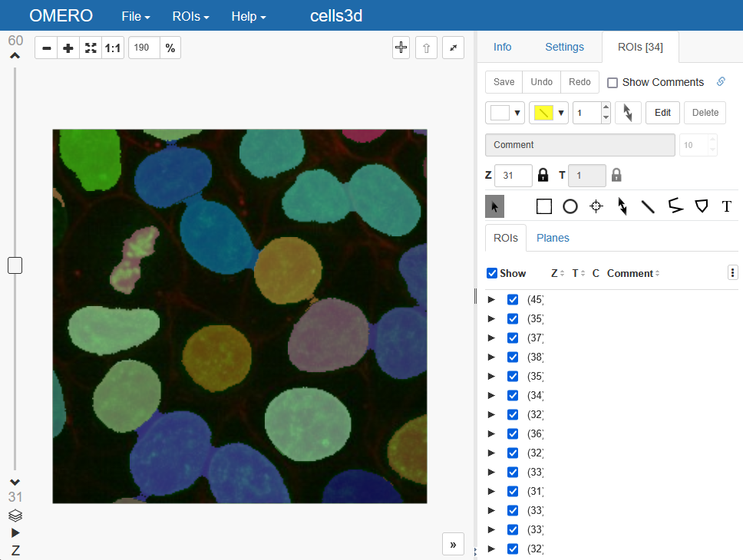Uncheck the Show all ROIs checkbox

493,273
